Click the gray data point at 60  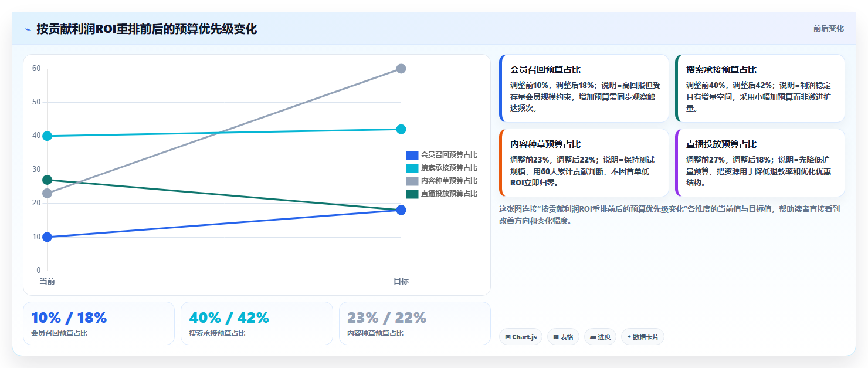click(x=401, y=69)
